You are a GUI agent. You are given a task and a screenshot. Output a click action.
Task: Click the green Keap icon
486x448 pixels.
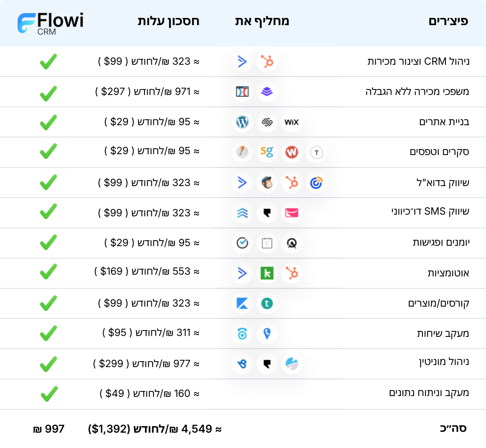pyautogui.click(x=267, y=273)
